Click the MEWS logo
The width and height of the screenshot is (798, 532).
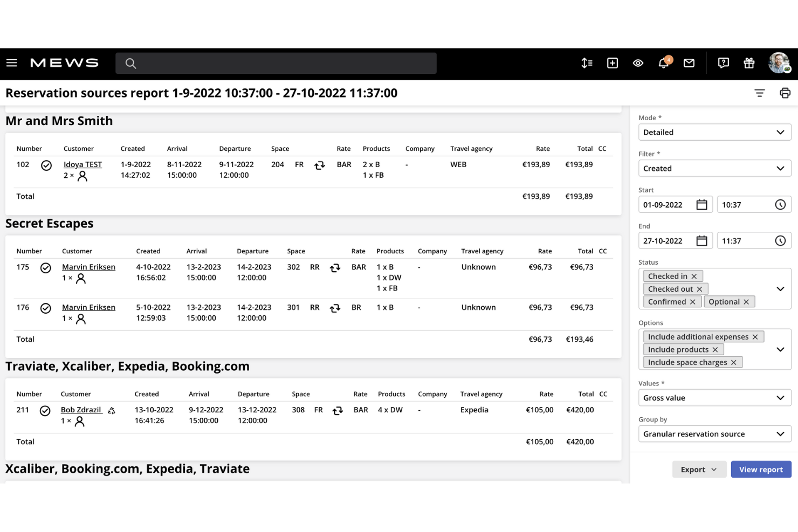[64, 63]
